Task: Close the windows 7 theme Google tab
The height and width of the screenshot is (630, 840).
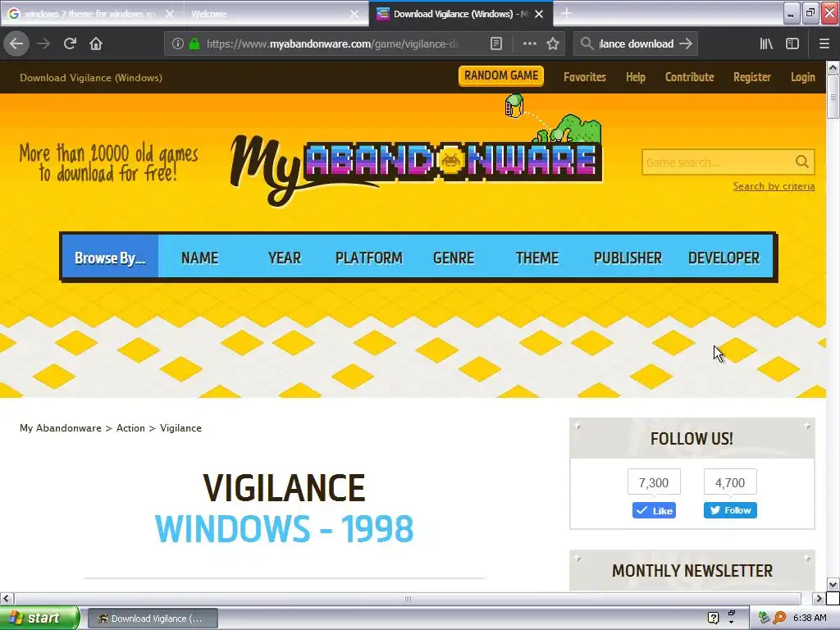Action: [170, 14]
